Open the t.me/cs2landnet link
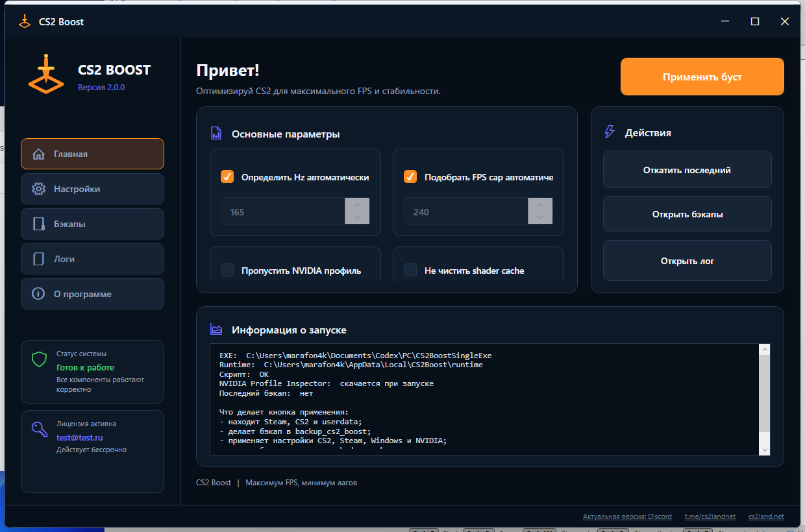The width and height of the screenshot is (805, 532). (x=710, y=516)
